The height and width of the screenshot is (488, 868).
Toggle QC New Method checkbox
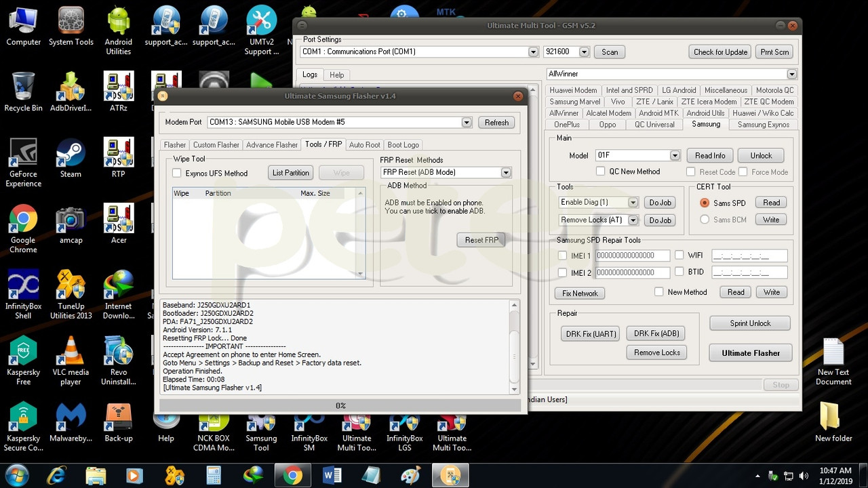coord(600,171)
